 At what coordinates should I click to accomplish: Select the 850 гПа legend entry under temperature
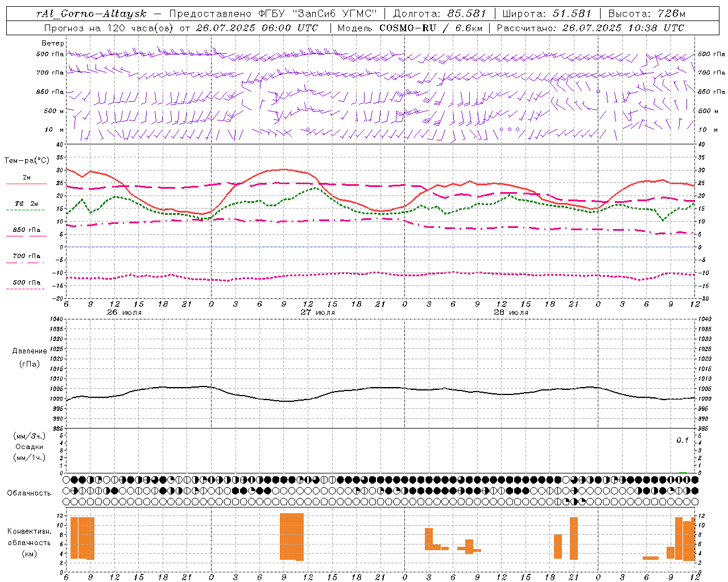[26, 230]
